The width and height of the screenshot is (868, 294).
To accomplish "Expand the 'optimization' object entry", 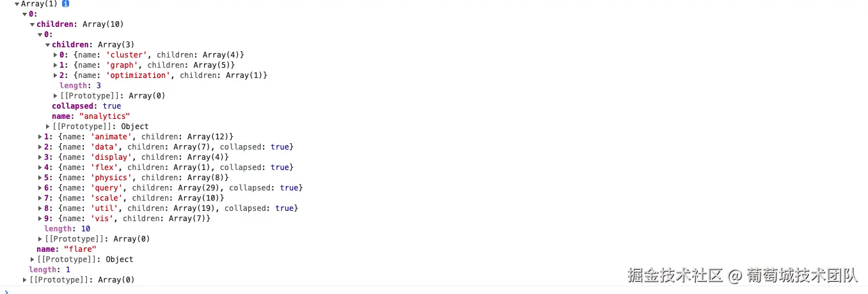I will pyautogui.click(x=56, y=75).
